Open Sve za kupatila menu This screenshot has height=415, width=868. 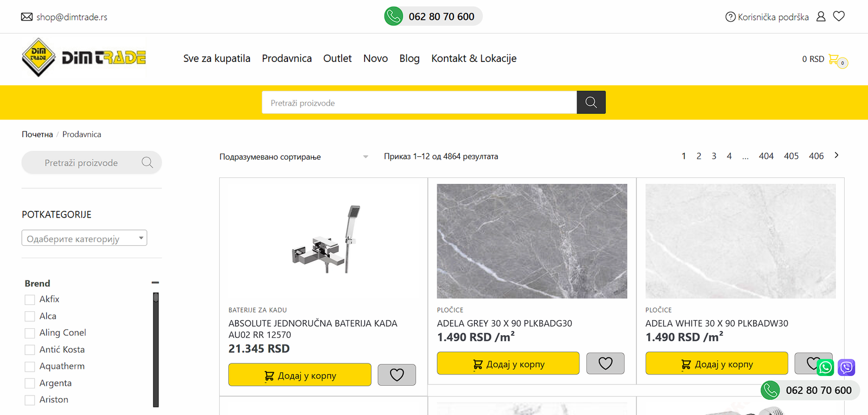coord(216,59)
